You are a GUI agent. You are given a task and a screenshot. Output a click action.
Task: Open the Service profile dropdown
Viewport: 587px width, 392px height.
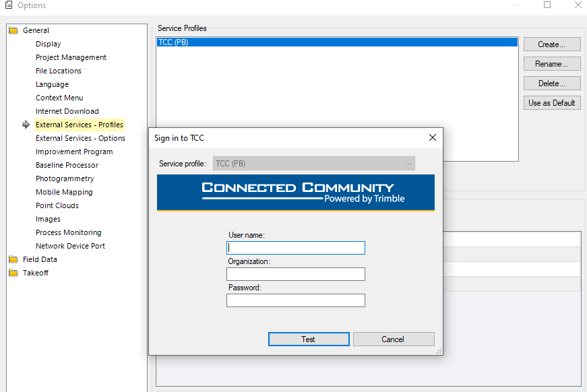pos(313,164)
